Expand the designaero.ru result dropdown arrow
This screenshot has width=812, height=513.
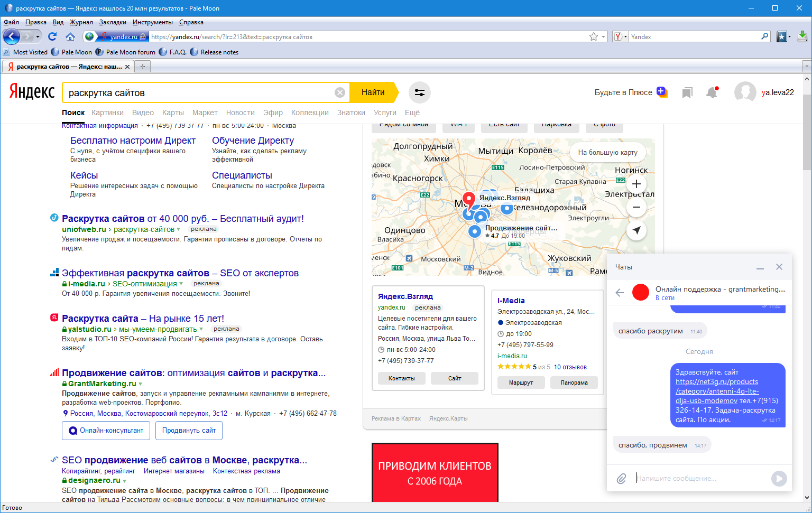(125, 481)
